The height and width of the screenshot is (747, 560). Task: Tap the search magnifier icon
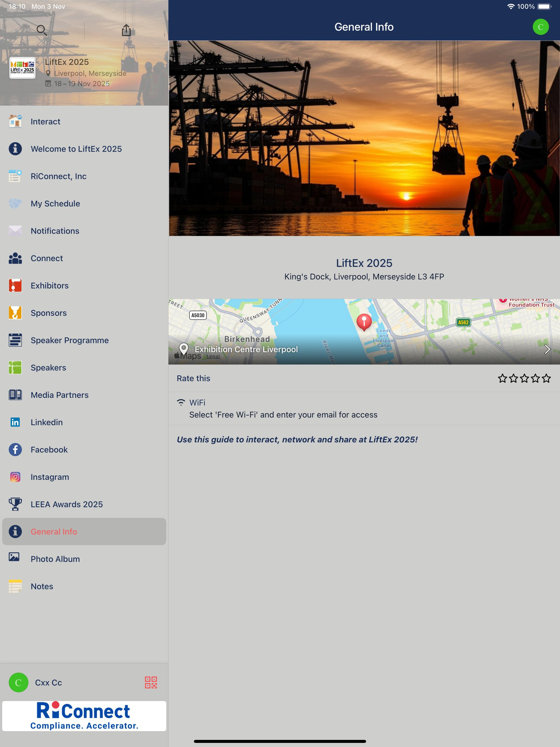42,30
